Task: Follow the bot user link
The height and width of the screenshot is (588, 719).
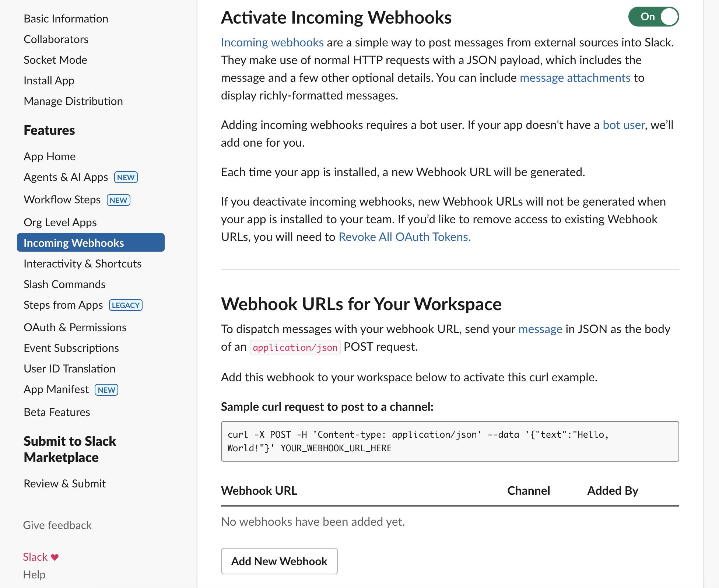Action: pos(623,125)
